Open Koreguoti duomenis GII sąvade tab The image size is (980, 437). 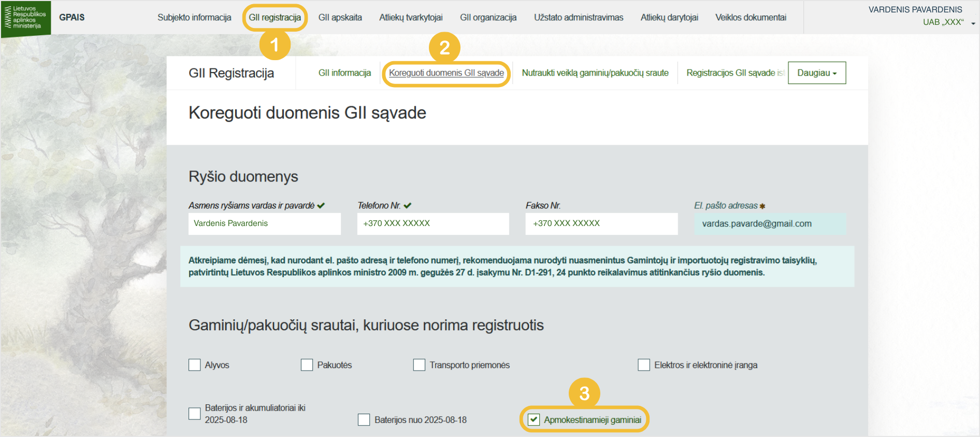(446, 73)
